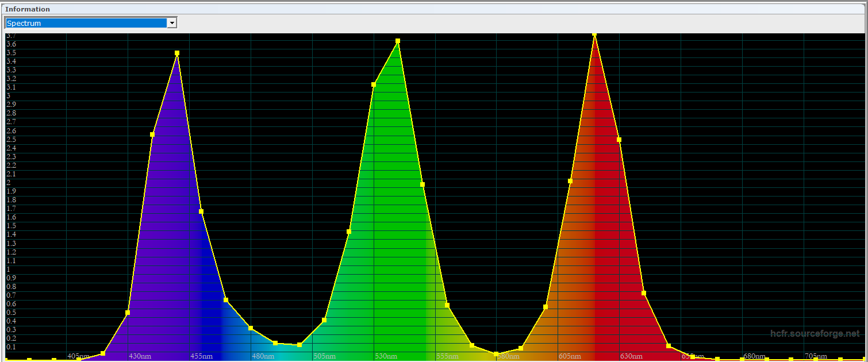Click the 455nm wavelength axis label
This screenshot has height=362, width=868.
coord(202,356)
